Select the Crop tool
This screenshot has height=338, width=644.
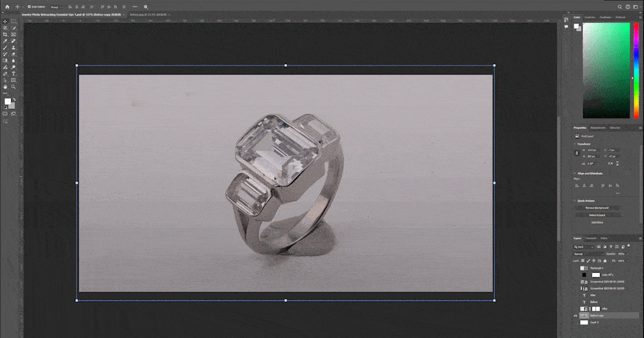click(5, 34)
